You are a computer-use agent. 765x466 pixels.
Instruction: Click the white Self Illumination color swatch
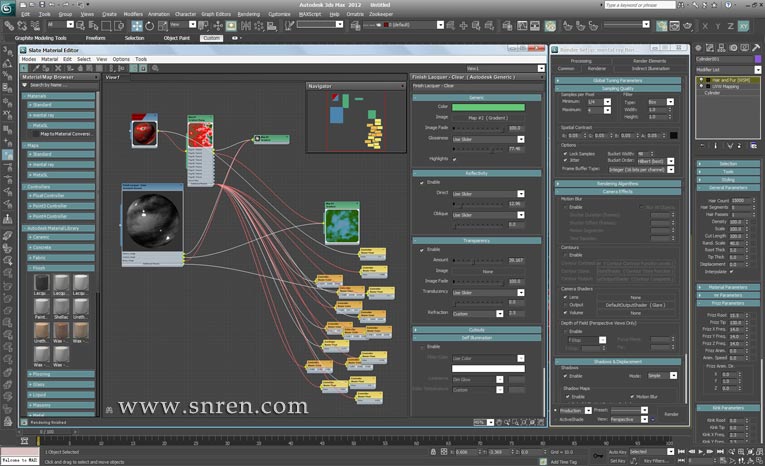[488, 369]
